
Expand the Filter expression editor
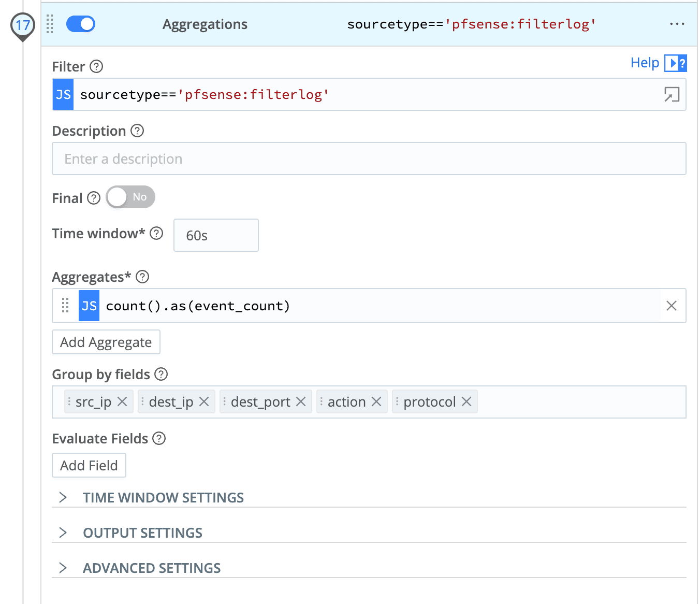point(672,94)
